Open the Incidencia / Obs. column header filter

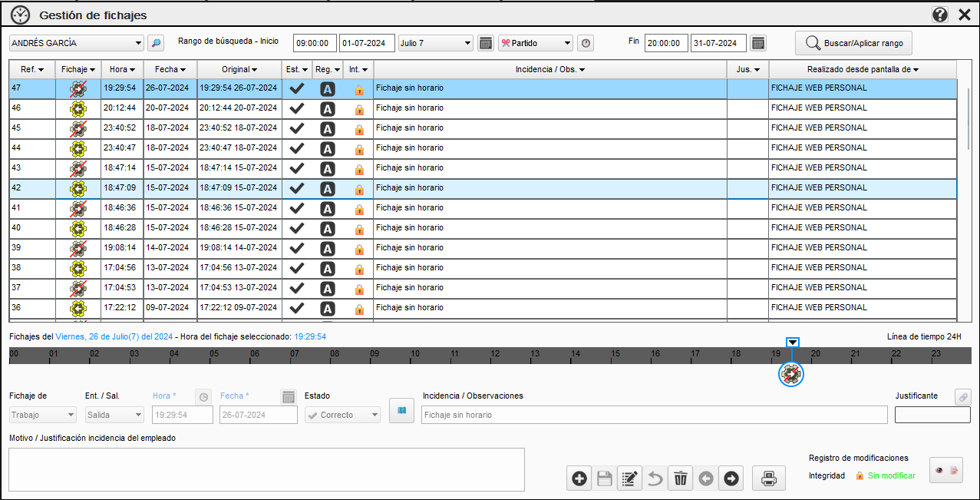tap(549, 70)
